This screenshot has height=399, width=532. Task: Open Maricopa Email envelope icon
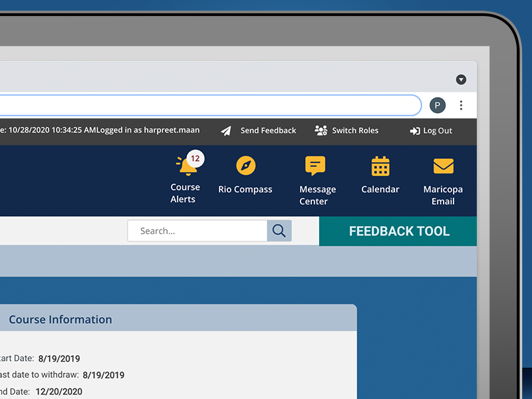(x=444, y=166)
